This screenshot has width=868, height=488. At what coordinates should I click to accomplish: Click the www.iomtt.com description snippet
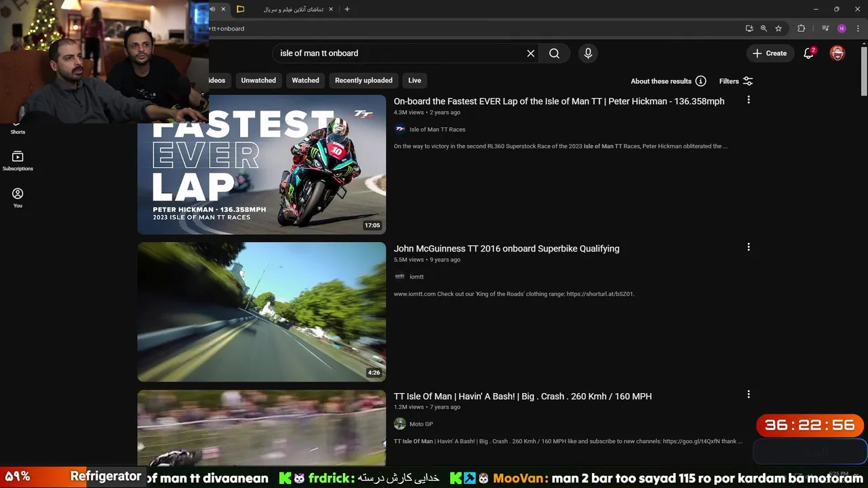tap(514, 294)
